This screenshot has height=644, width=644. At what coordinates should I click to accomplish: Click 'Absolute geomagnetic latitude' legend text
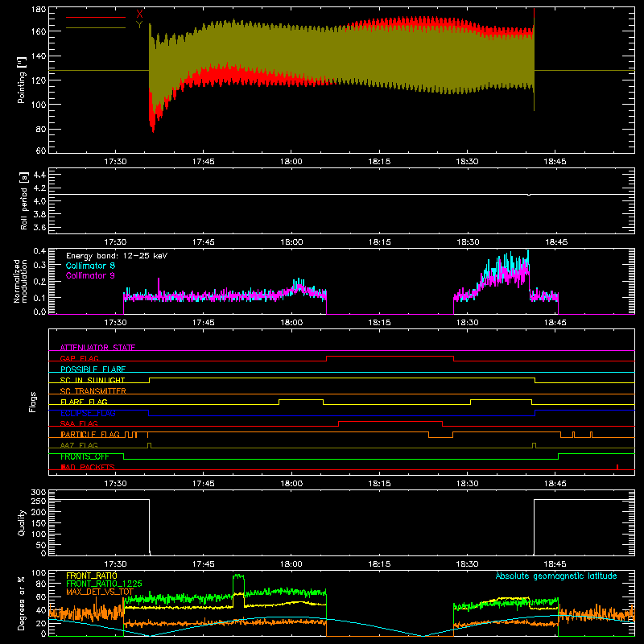click(x=556, y=576)
